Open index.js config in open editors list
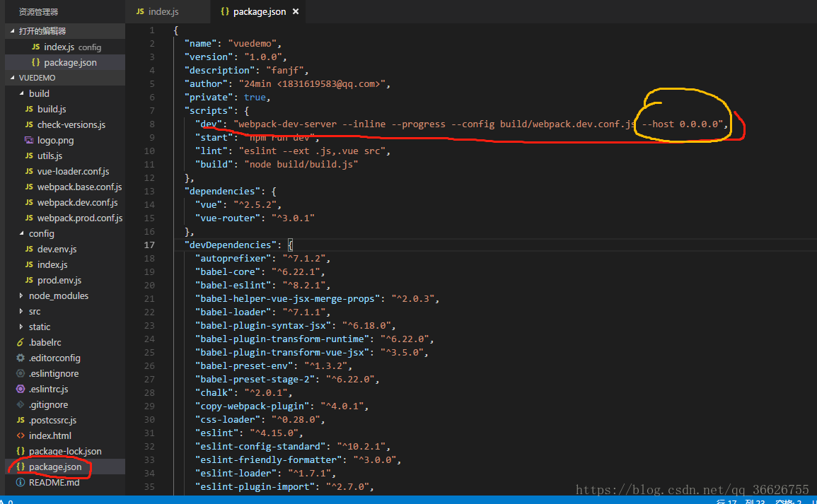 tap(65, 47)
